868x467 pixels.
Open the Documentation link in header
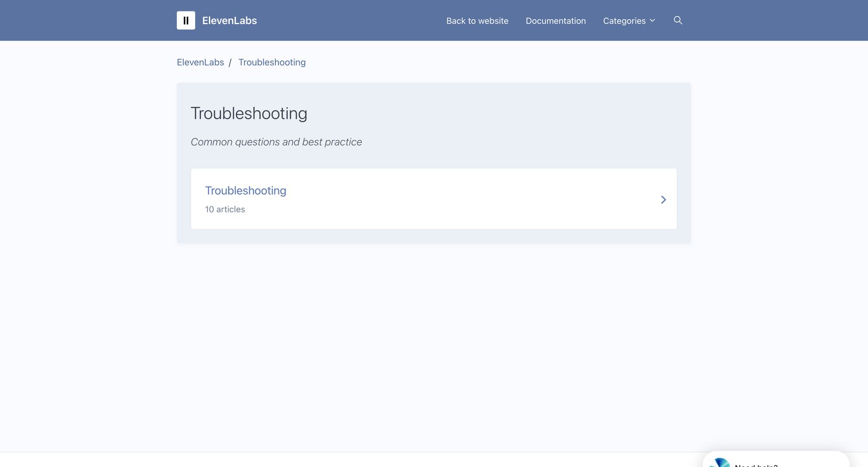[x=556, y=21]
